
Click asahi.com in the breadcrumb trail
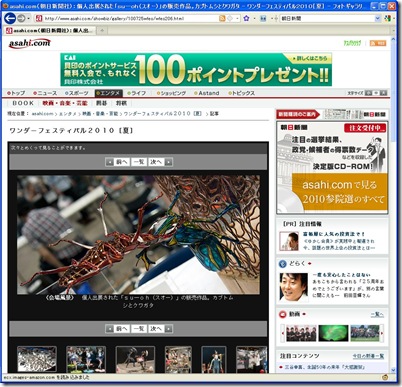(42, 114)
